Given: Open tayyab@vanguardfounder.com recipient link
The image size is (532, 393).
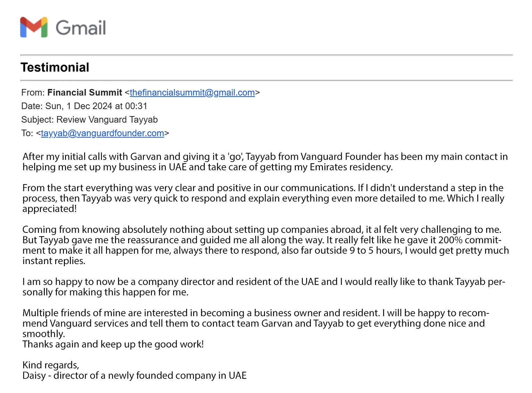Looking at the screenshot, I should tap(102, 133).
